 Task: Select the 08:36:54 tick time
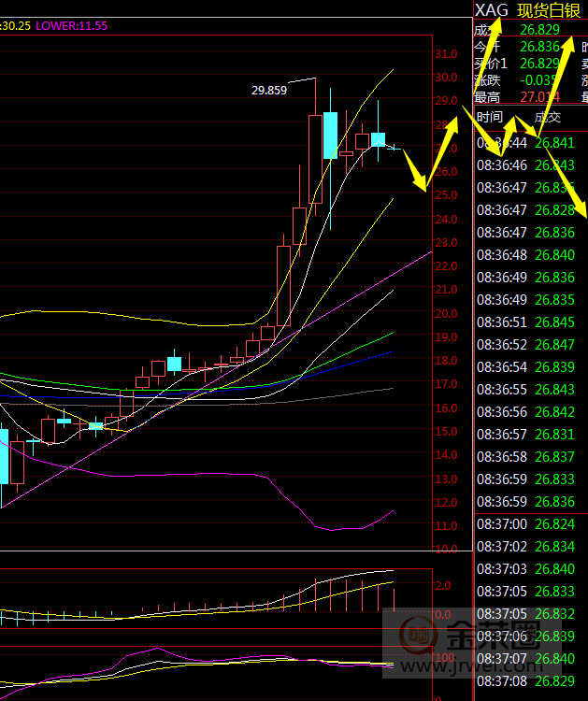click(x=502, y=367)
